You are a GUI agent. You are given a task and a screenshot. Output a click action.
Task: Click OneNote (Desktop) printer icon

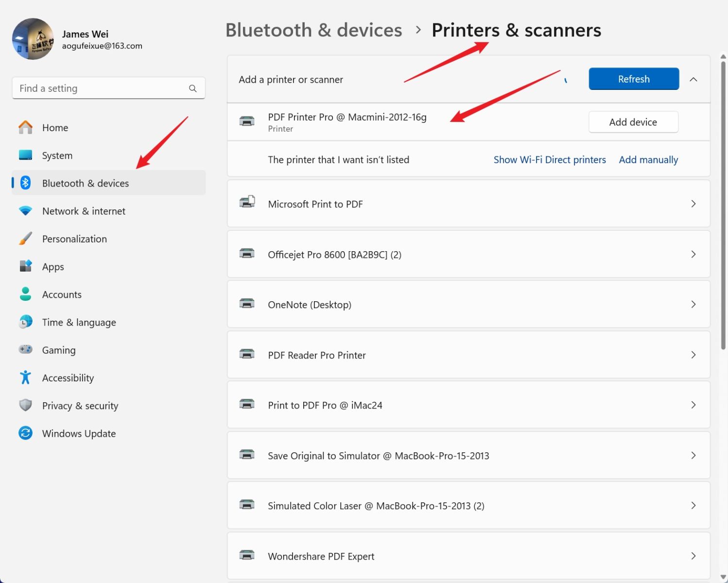(x=247, y=304)
